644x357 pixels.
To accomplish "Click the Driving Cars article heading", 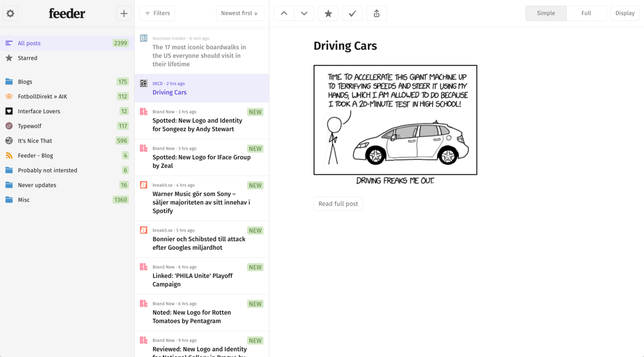I will (x=345, y=46).
